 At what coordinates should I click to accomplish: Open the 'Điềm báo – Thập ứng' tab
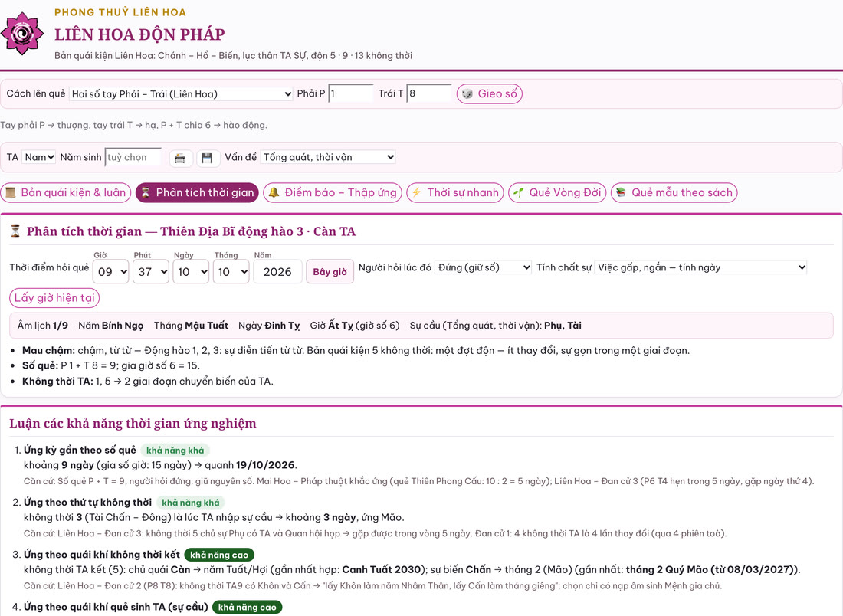click(x=333, y=192)
